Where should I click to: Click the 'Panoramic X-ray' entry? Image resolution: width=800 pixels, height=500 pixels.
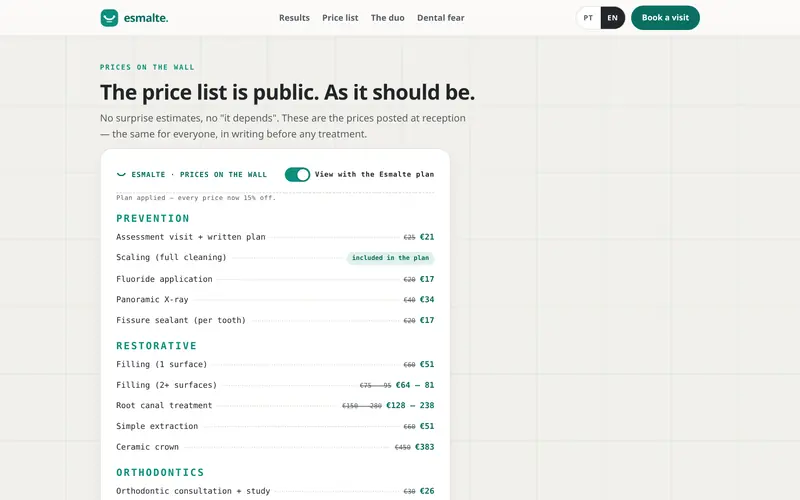(x=152, y=299)
